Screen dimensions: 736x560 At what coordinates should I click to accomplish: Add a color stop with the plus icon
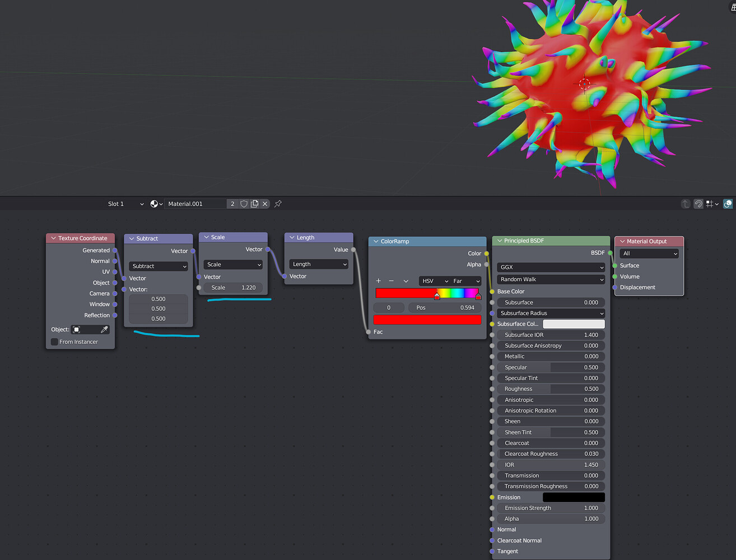(379, 281)
